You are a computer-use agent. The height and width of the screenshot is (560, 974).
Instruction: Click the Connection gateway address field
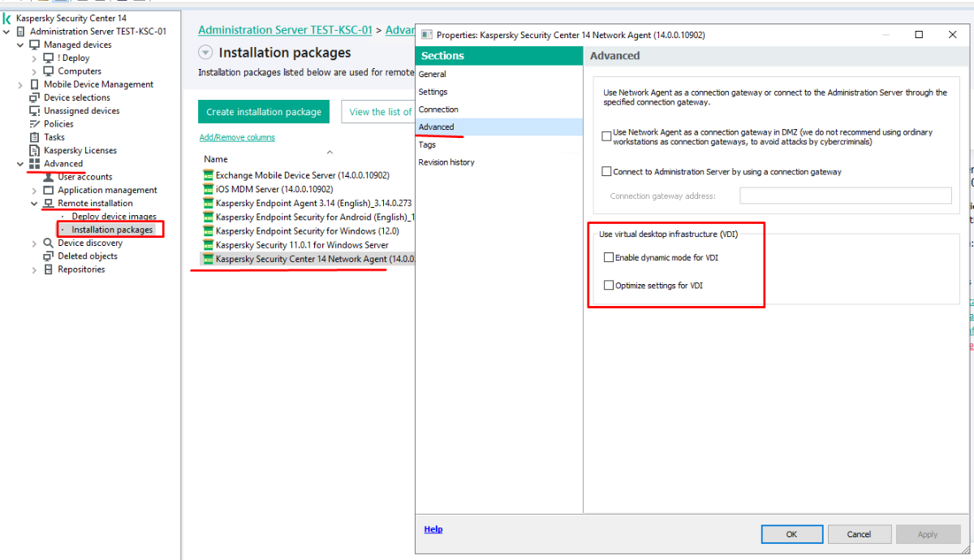coord(846,196)
